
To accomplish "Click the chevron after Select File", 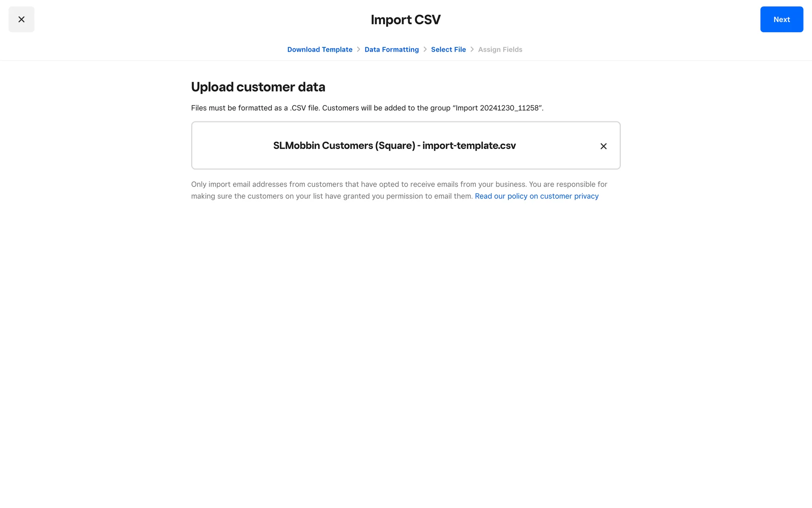I will [x=472, y=50].
